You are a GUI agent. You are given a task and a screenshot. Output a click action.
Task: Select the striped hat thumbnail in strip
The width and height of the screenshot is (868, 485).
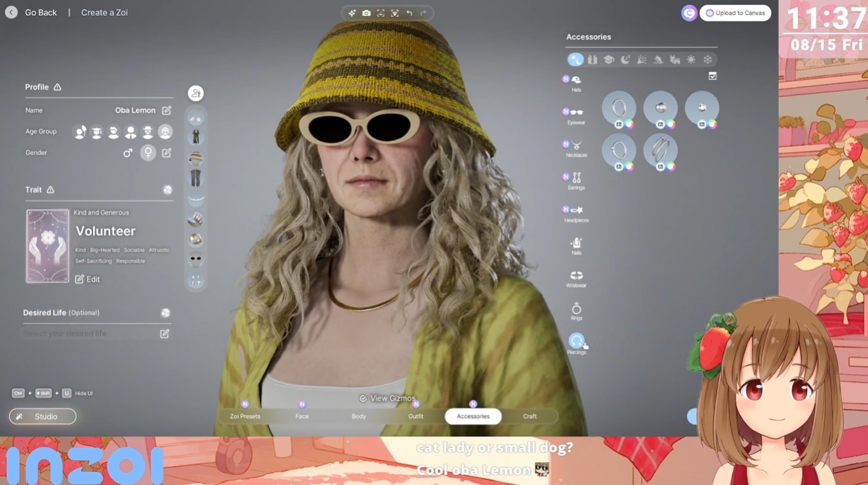[196, 158]
